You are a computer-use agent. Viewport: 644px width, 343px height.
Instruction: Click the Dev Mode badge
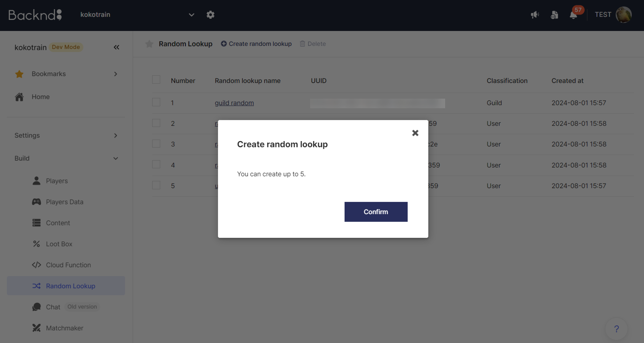coord(66,47)
